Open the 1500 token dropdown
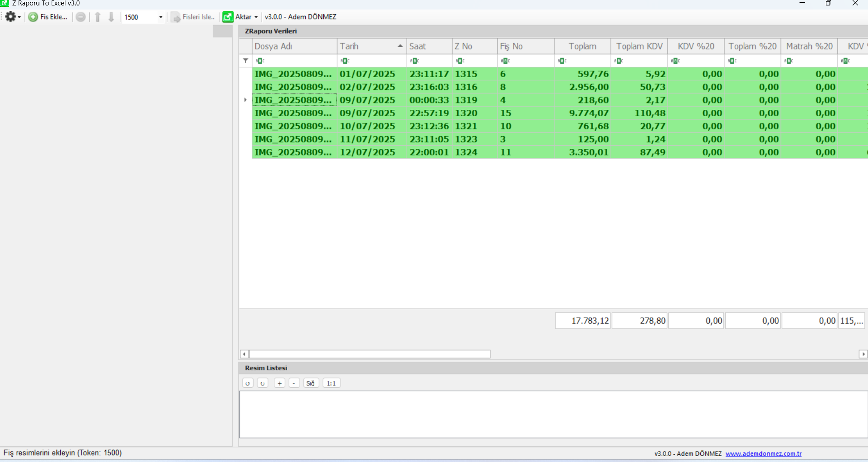Image resolution: width=868 pixels, height=462 pixels. [x=161, y=17]
